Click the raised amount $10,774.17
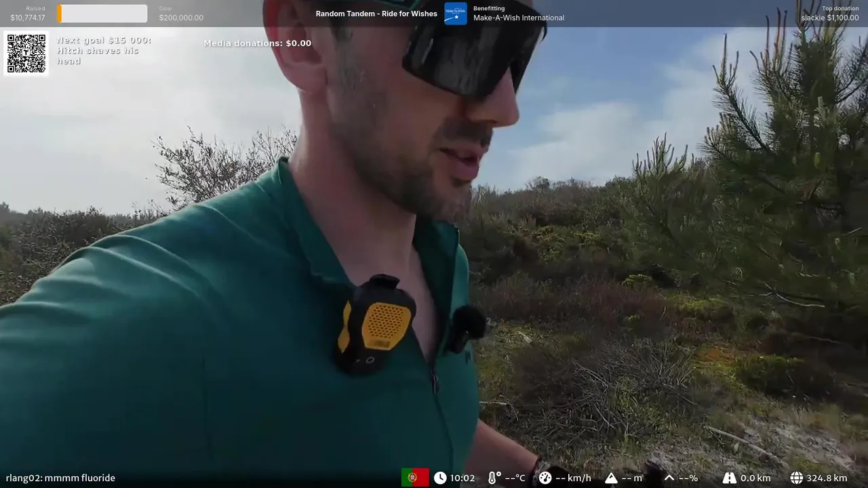The width and height of the screenshot is (868, 488). pyautogui.click(x=28, y=18)
